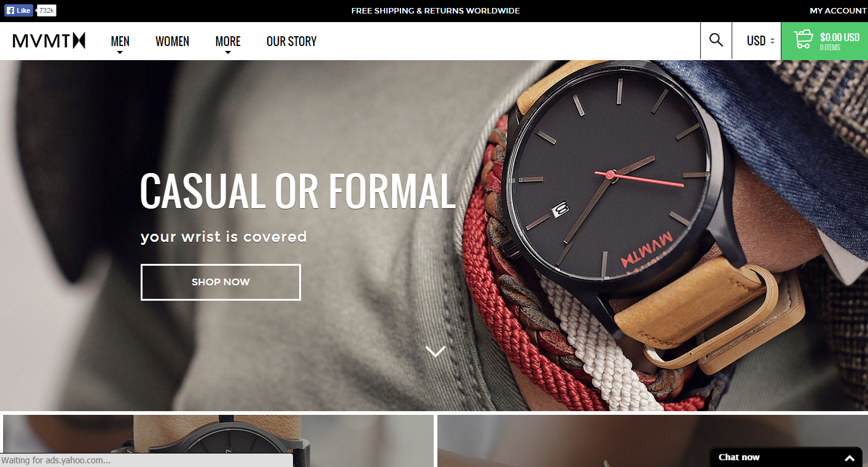Click the $0.00 USD cart total

coord(840,37)
